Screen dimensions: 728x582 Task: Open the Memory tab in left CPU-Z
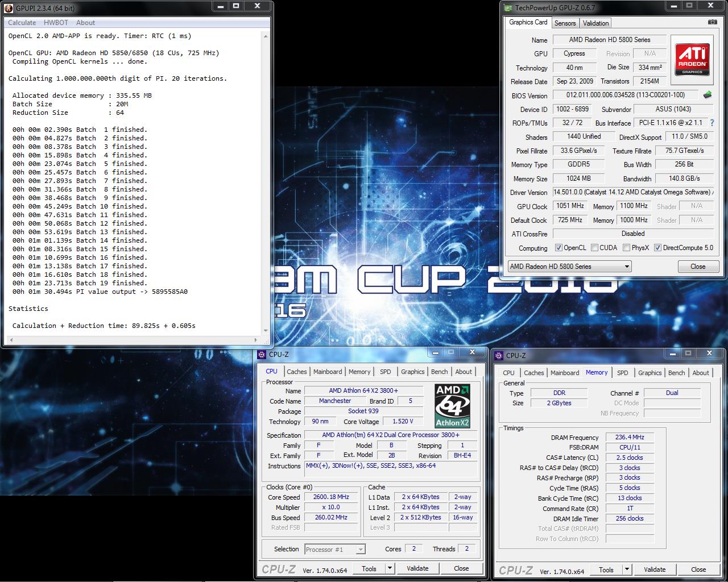pos(359,372)
